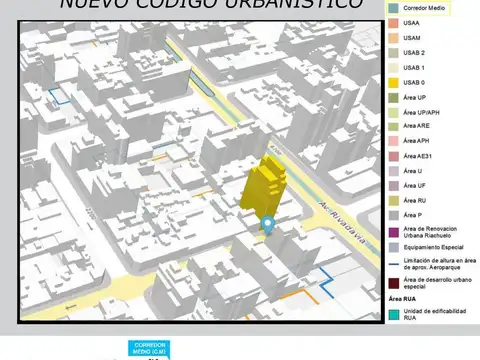The image size is (480, 360).
Task: Click the 'Área UF' legend label
Action: [414, 186]
